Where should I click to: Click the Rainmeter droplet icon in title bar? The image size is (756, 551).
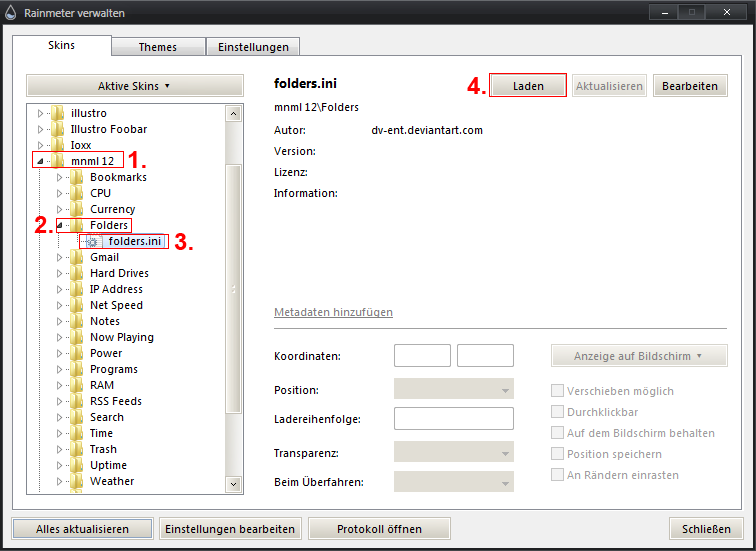(x=10, y=12)
